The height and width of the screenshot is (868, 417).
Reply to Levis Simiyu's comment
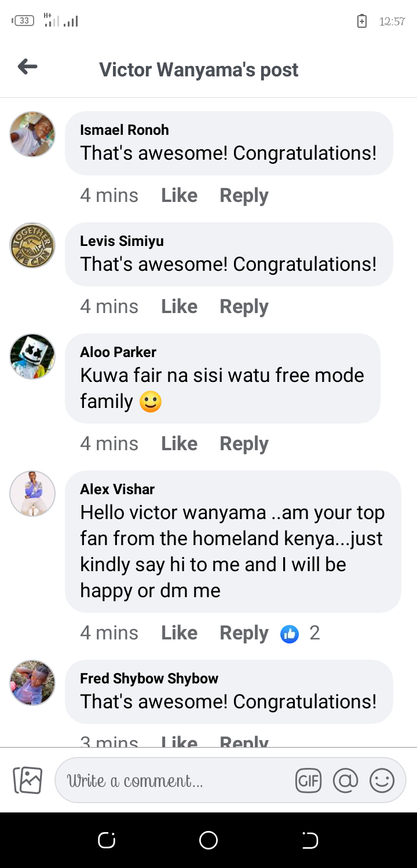(x=244, y=307)
